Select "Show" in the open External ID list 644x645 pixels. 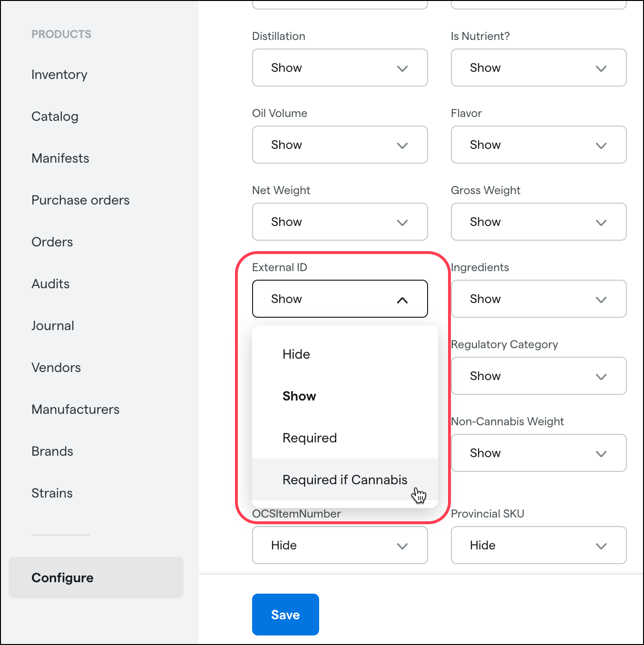(299, 396)
